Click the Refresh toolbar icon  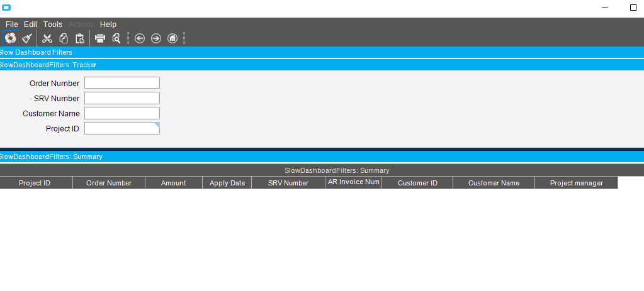pyautogui.click(x=10, y=38)
